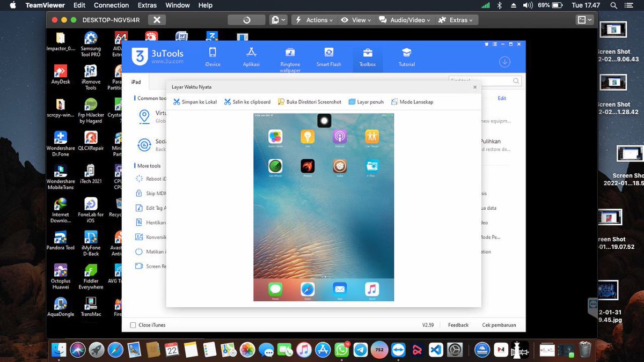Image resolution: width=644 pixels, height=362 pixels.
Task: Tap the AssistiveTouch button on iPad screen
Action: pos(324,121)
